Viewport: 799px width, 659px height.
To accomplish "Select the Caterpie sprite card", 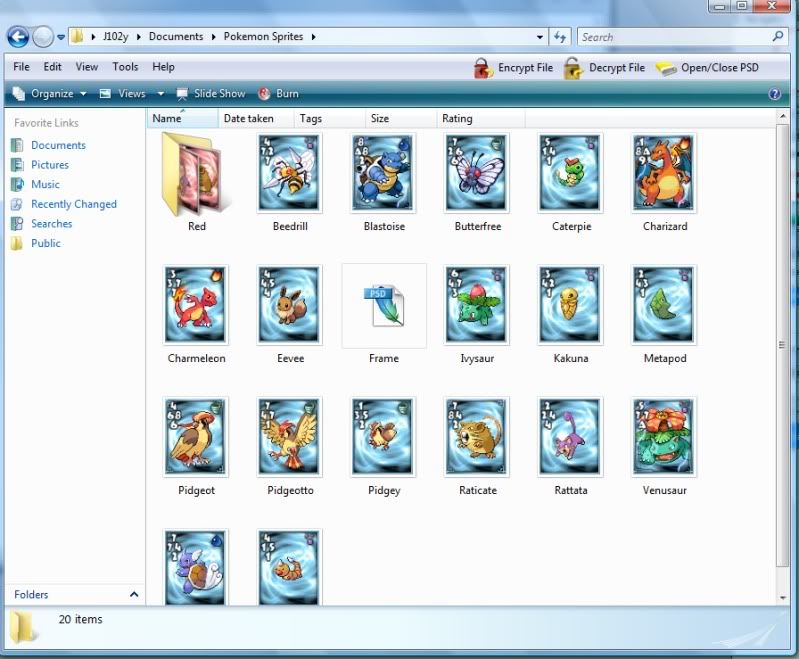I will tap(570, 173).
